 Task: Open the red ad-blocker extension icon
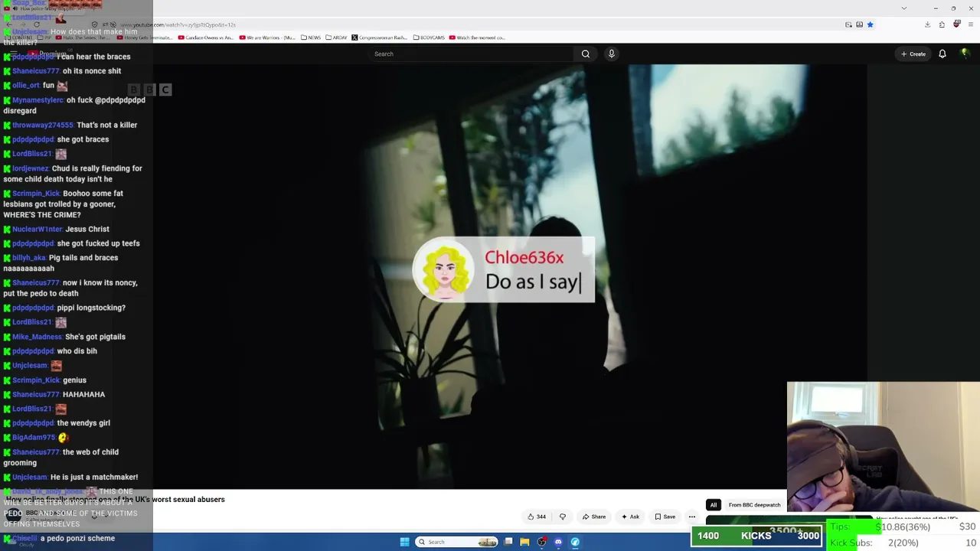point(957,24)
